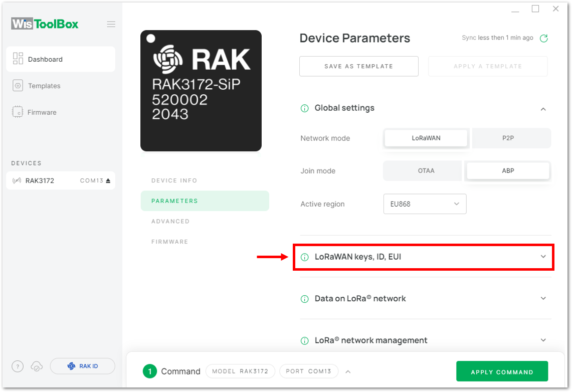Click the DEVICES section label

pyautogui.click(x=26, y=163)
